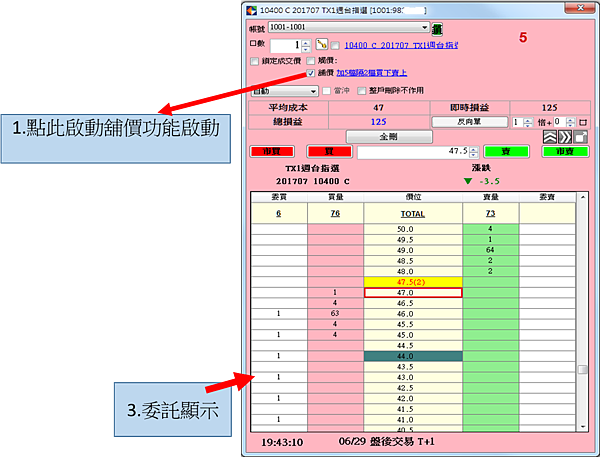The height and width of the screenshot is (457, 600).
Task: Click the green lock icon beside account
Action: pos(437,29)
